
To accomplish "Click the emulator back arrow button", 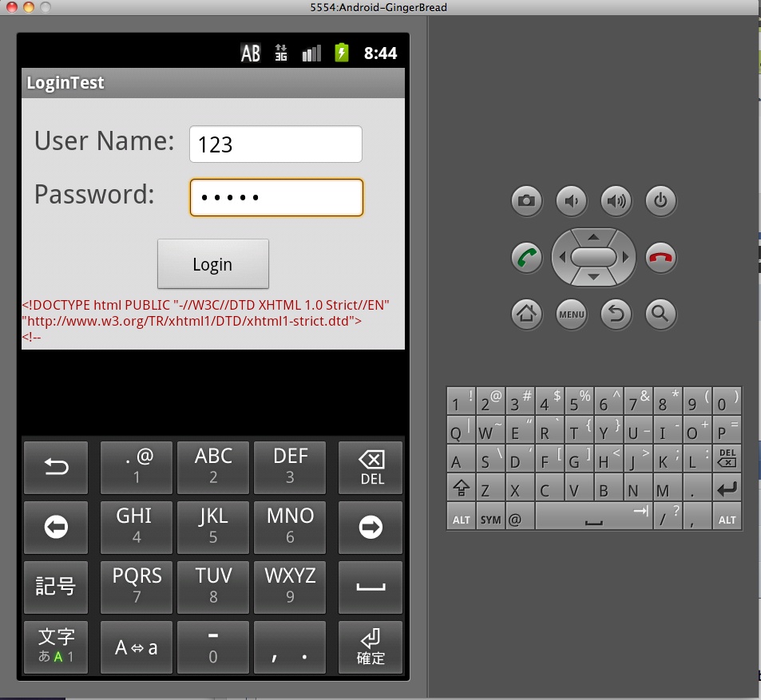I will coord(616,314).
